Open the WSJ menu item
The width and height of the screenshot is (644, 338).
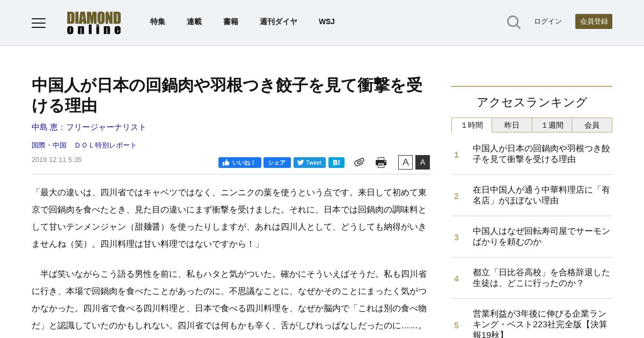[327, 21]
